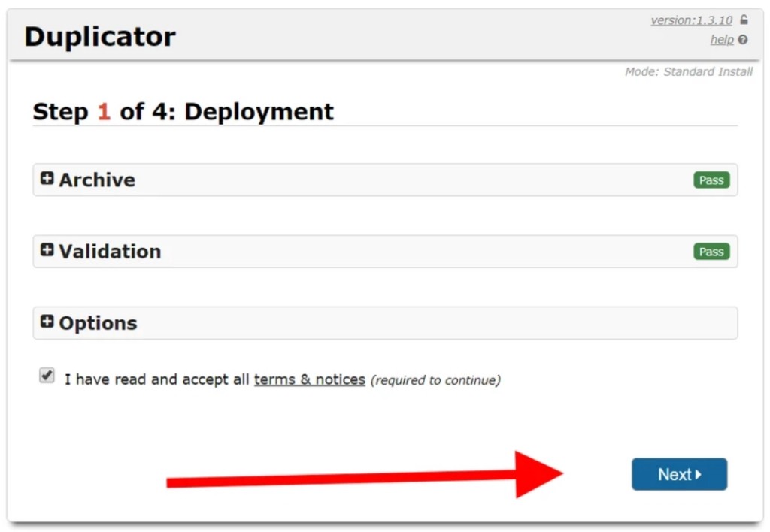The image size is (770, 532).
Task: Uncheck the accept terms & notices checkbox
Action: click(x=47, y=376)
